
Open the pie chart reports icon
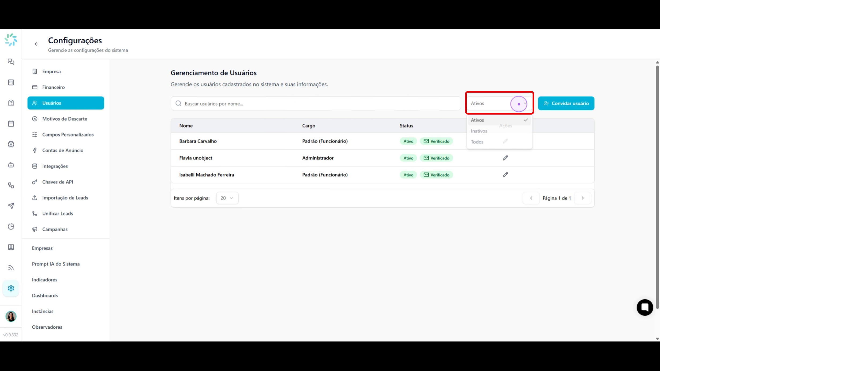pos(11,226)
